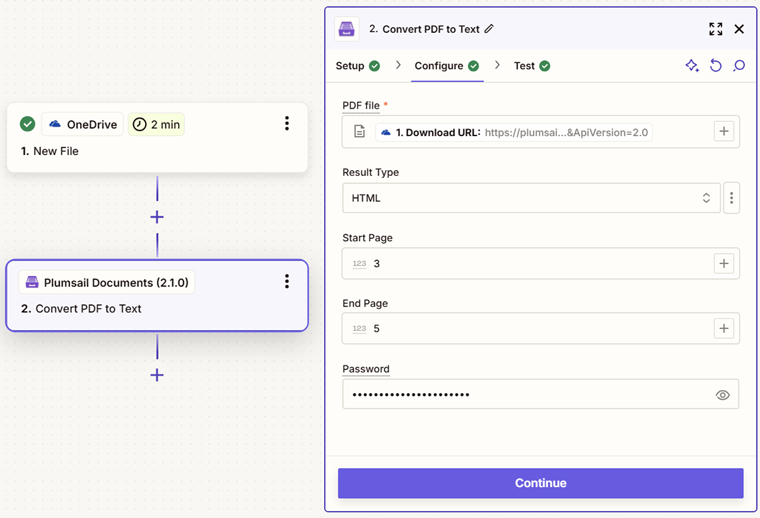Click the Plumsail Documents (2.1.0) app badge
The image size is (760, 518).
click(107, 283)
